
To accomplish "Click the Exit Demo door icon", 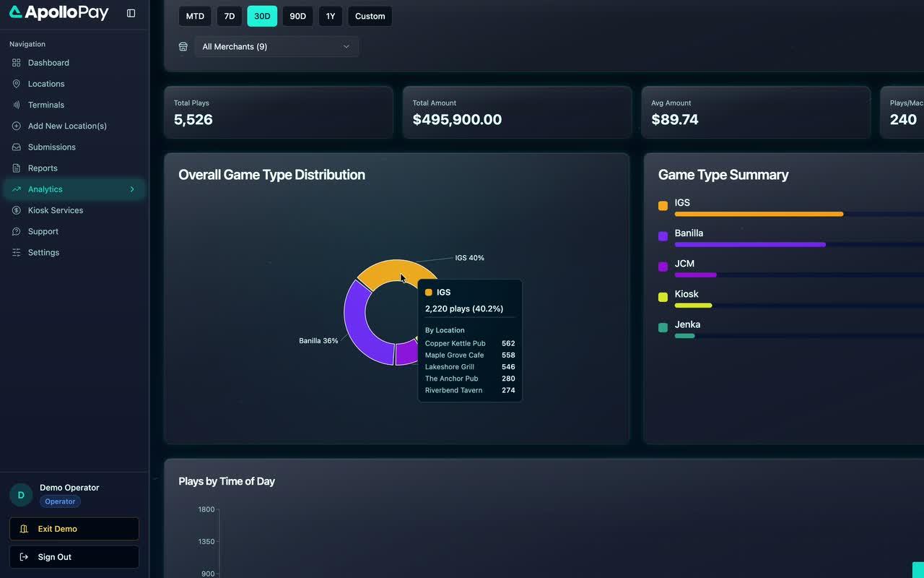I will pyautogui.click(x=24, y=529).
